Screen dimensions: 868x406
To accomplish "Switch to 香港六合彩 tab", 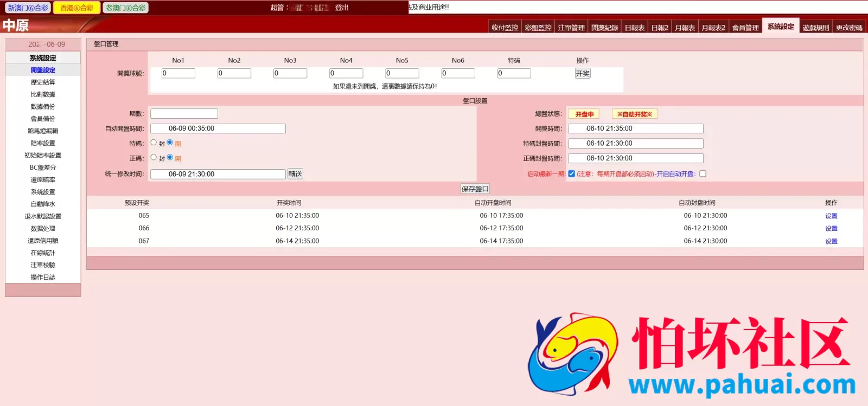I will point(77,8).
